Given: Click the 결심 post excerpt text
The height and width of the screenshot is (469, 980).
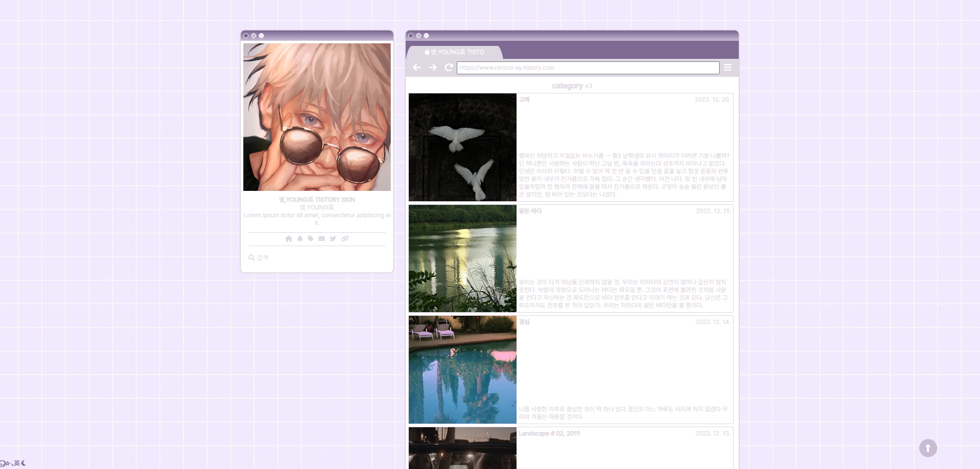Looking at the screenshot, I should pyautogui.click(x=623, y=413).
